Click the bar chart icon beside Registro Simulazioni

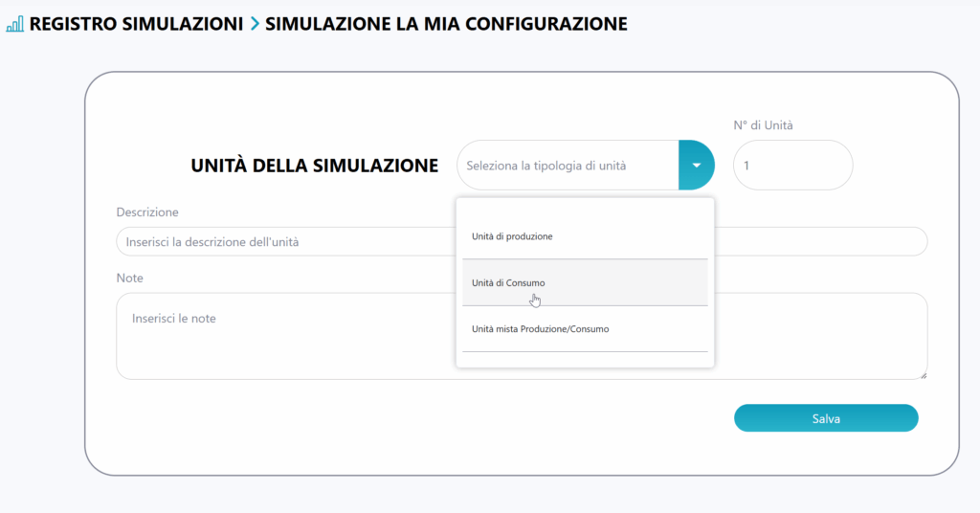tap(14, 24)
